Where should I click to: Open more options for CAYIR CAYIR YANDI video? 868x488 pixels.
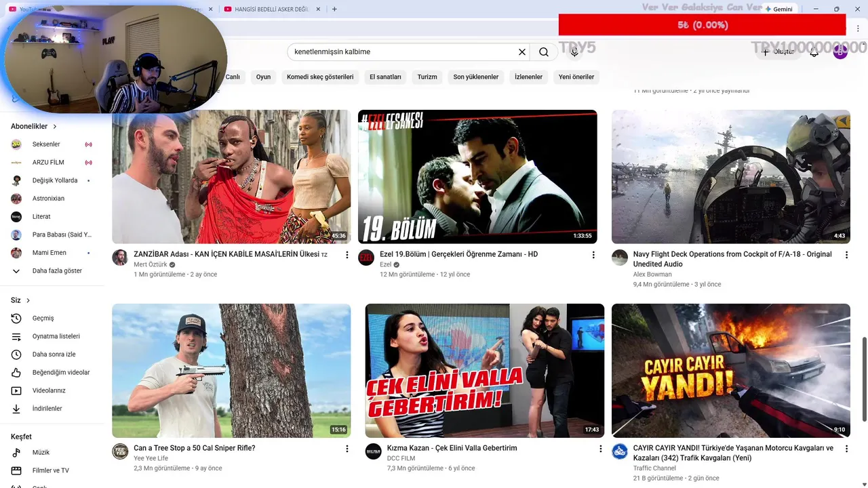click(x=846, y=449)
